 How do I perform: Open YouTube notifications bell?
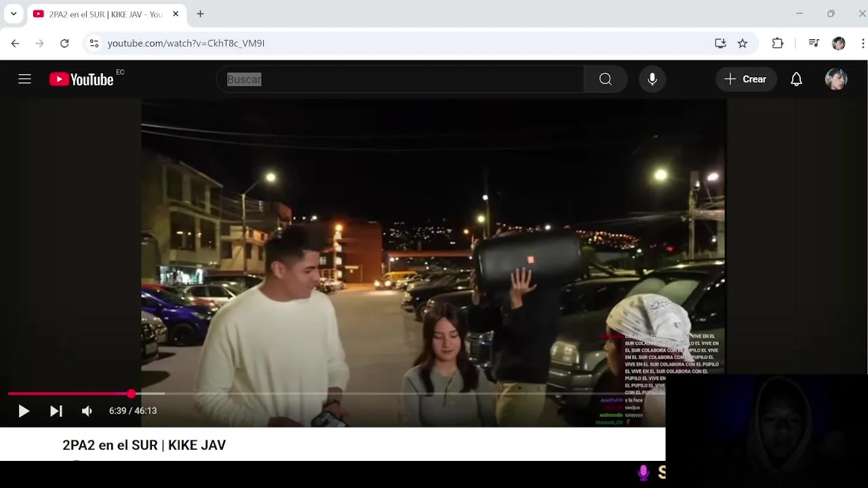pos(797,79)
